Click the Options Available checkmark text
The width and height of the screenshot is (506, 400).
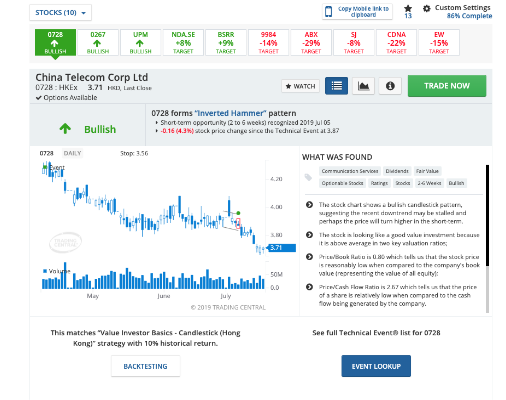pos(66,98)
